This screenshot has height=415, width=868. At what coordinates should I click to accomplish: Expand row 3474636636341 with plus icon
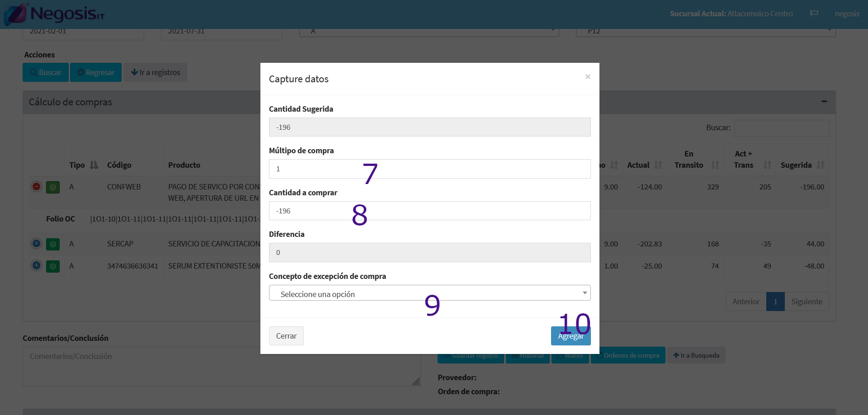(x=37, y=266)
